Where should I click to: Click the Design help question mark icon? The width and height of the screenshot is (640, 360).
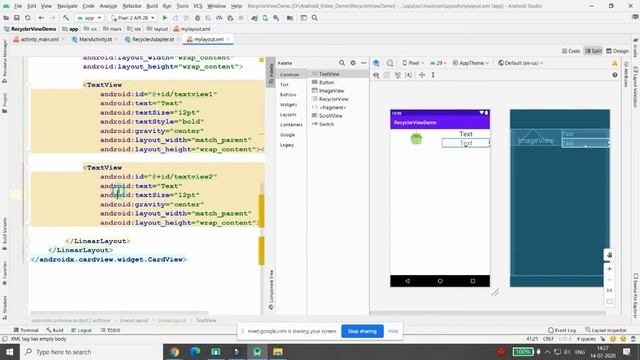point(615,75)
